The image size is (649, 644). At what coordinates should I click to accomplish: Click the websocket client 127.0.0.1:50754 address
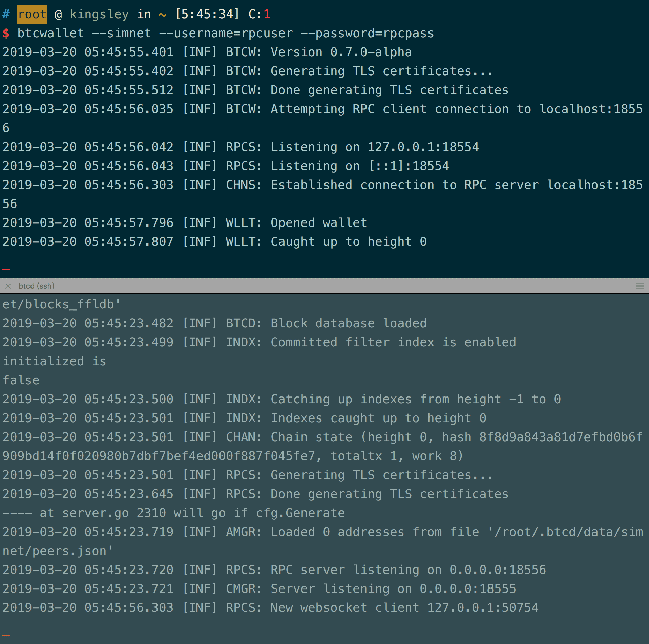[483, 608]
